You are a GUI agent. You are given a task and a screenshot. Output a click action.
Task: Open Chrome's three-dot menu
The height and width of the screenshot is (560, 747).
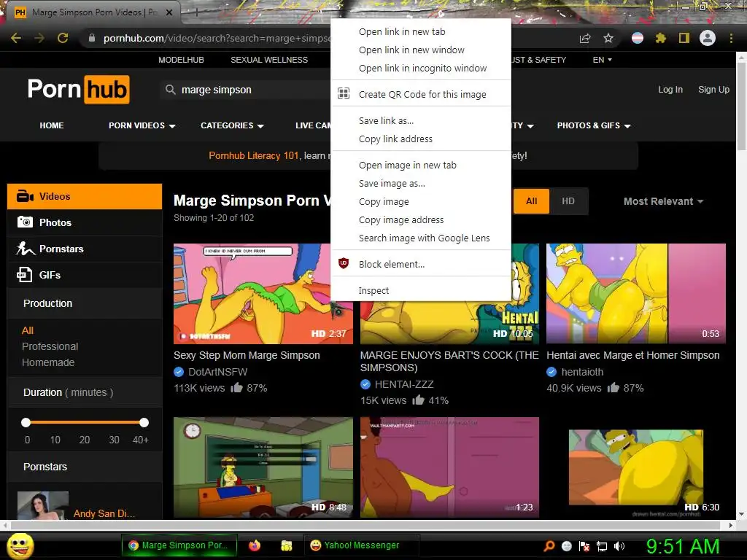tap(731, 38)
